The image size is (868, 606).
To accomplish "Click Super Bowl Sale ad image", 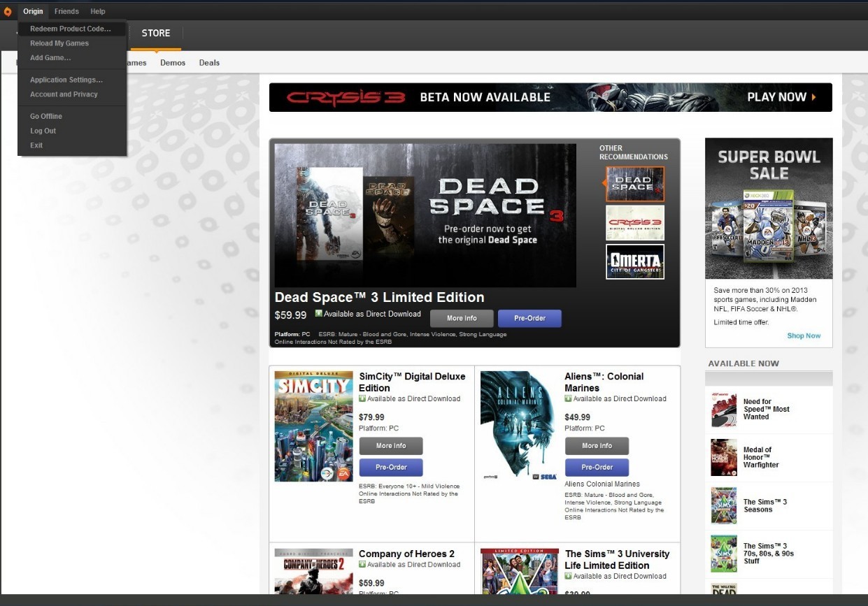I will 769,208.
